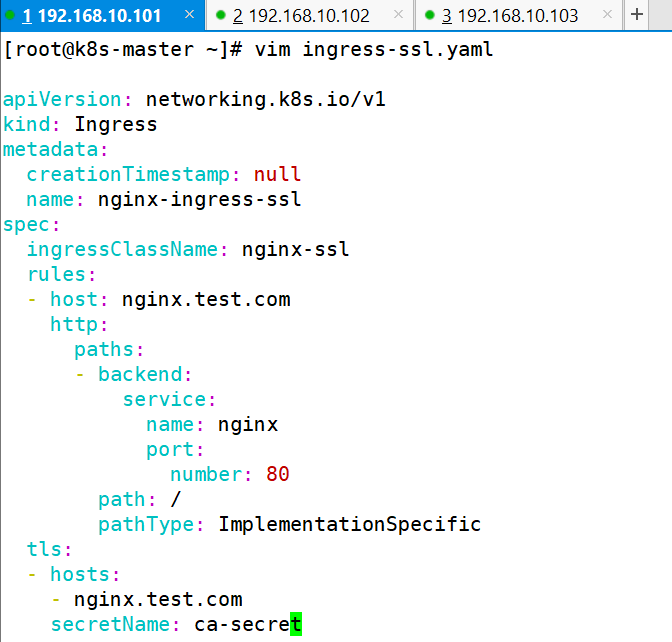Click the 'ca-secret' value
This screenshot has height=642, width=672.
pyautogui.click(x=248, y=624)
